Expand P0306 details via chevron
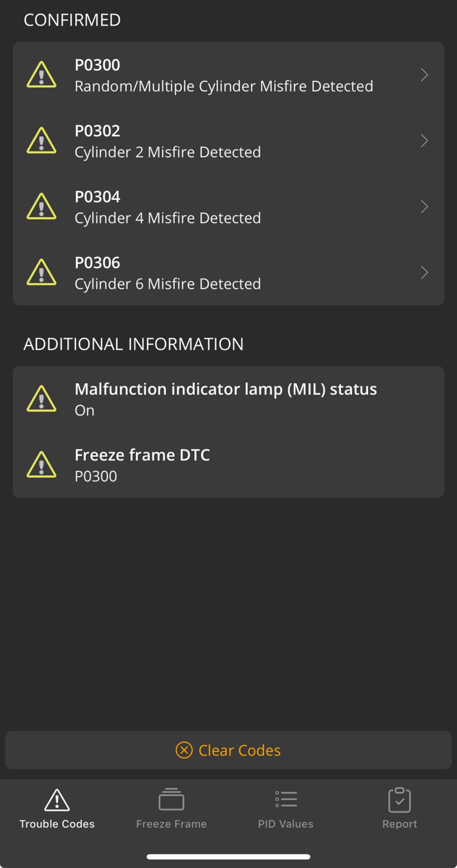The height and width of the screenshot is (868, 457). coord(424,273)
